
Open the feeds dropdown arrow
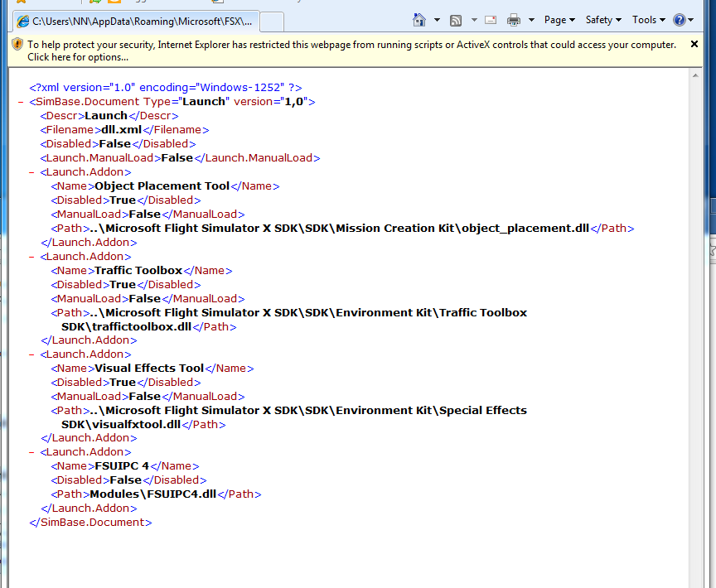474,20
